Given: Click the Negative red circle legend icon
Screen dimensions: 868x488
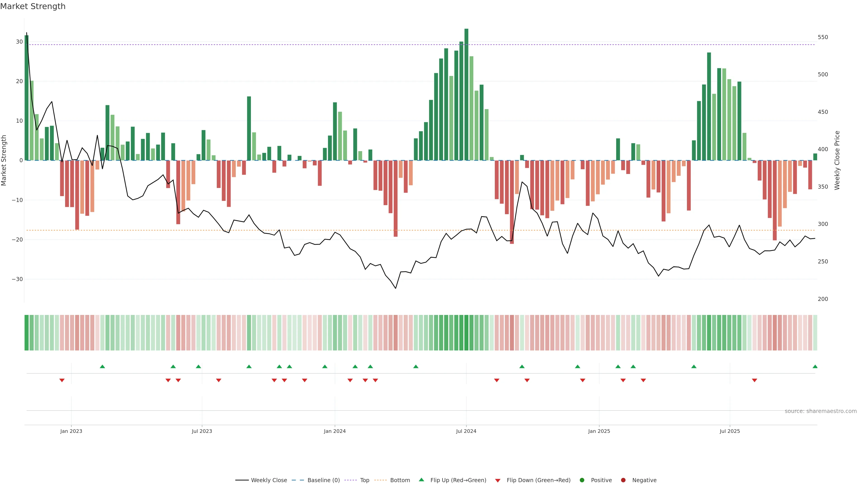Looking at the screenshot, I should click(623, 480).
